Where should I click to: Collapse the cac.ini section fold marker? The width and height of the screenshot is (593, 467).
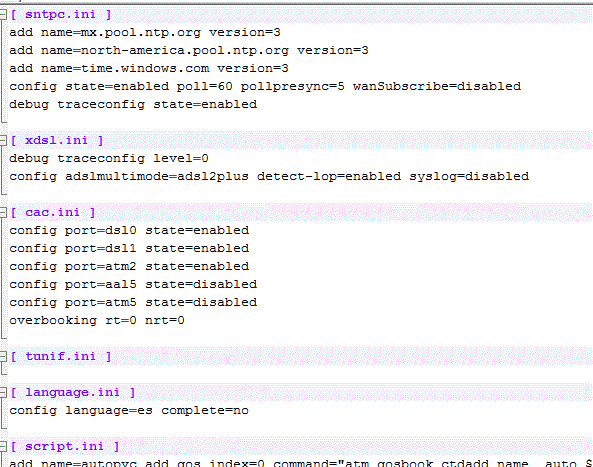(x=3, y=213)
